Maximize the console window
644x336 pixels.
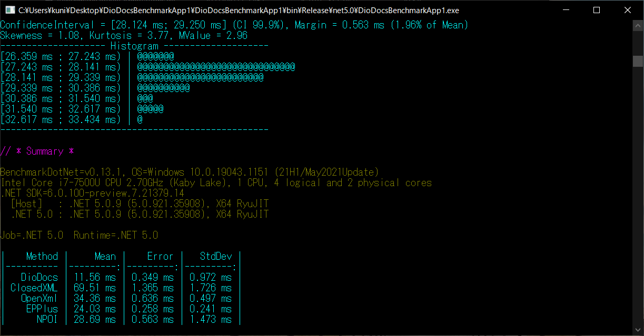pyautogui.click(x=597, y=10)
